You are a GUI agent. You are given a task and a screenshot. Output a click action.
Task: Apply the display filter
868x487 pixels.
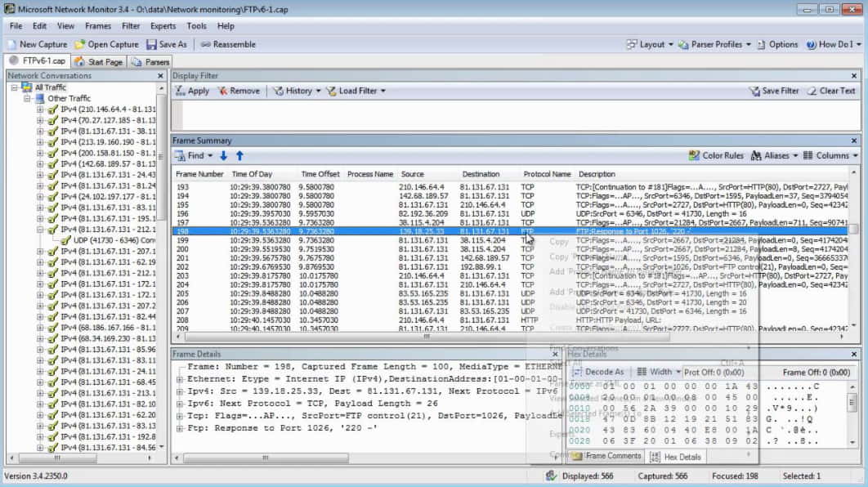191,91
